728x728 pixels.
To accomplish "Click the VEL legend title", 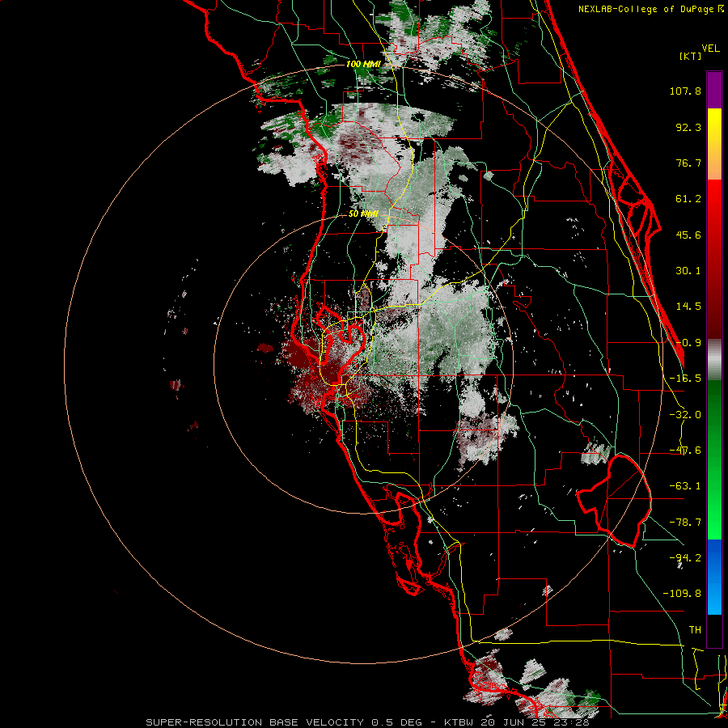I will [x=711, y=49].
